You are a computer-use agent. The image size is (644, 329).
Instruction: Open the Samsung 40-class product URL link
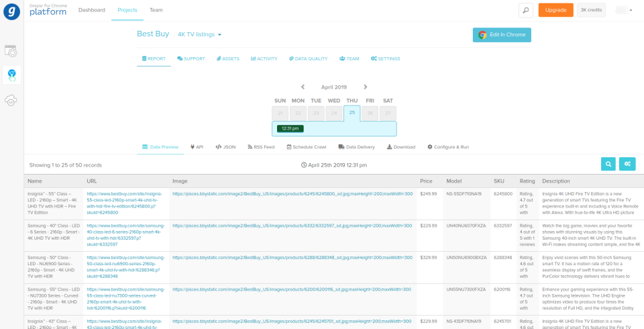(x=125, y=235)
